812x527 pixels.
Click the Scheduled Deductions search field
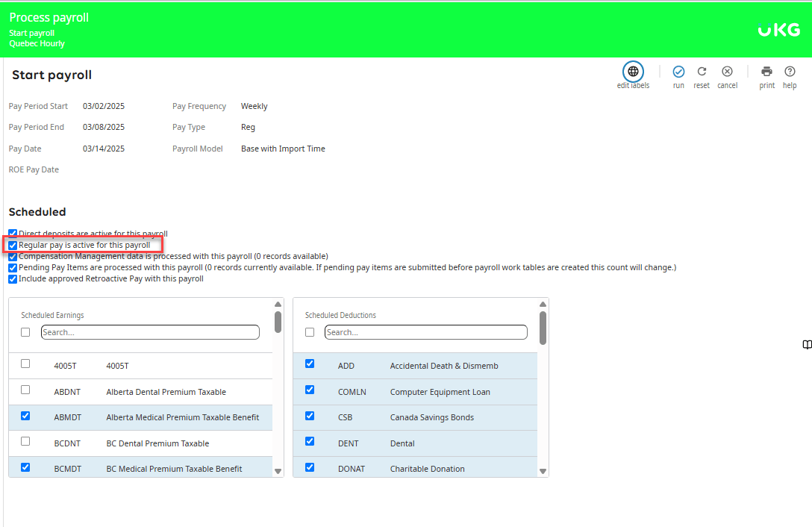[425, 332]
